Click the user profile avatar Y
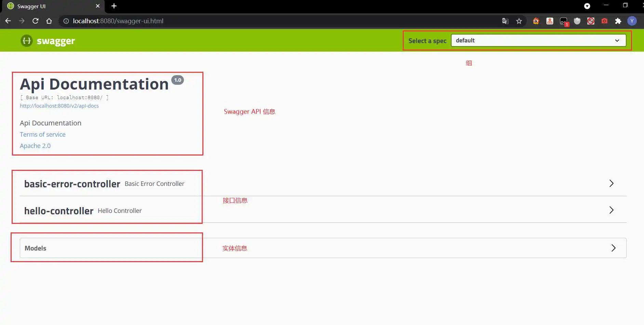This screenshot has width=644, height=325. (632, 21)
